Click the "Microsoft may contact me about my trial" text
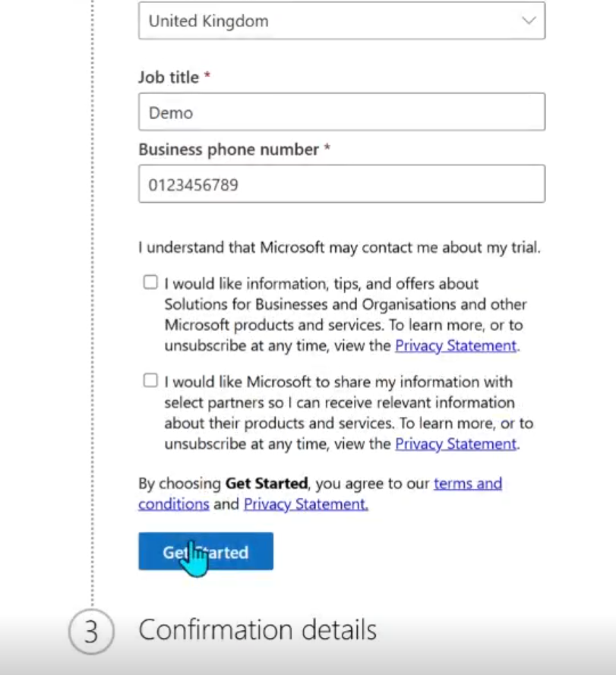The width and height of the screenshot is (616, 675). point(400,248)
